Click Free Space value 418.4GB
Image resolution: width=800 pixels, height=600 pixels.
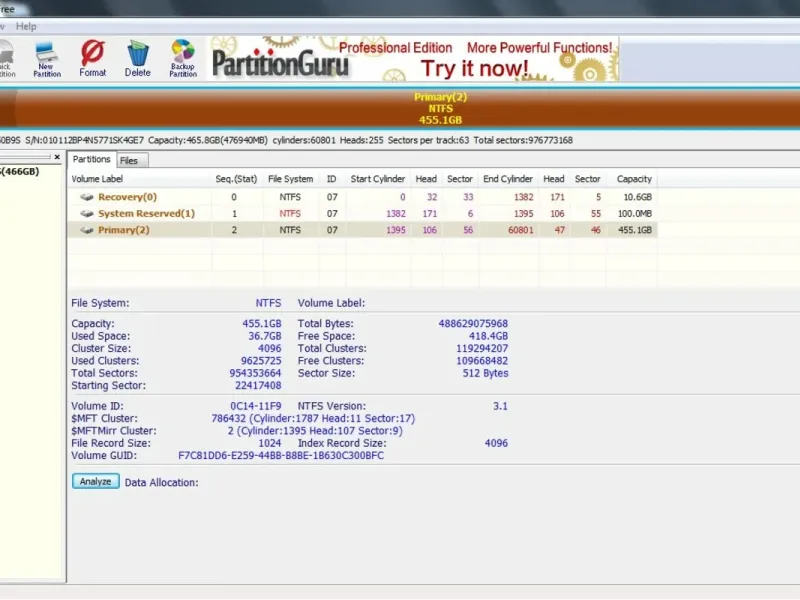(x=488, y=336)
